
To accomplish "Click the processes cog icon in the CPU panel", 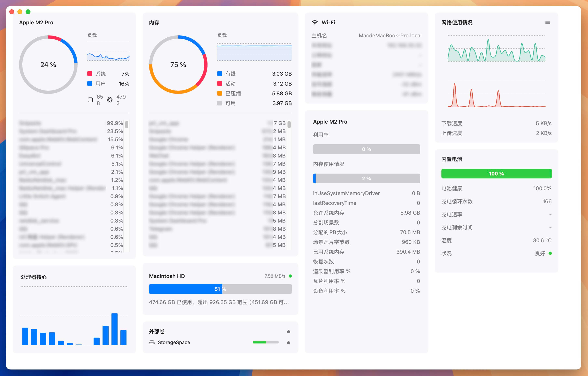I will 109,100.
